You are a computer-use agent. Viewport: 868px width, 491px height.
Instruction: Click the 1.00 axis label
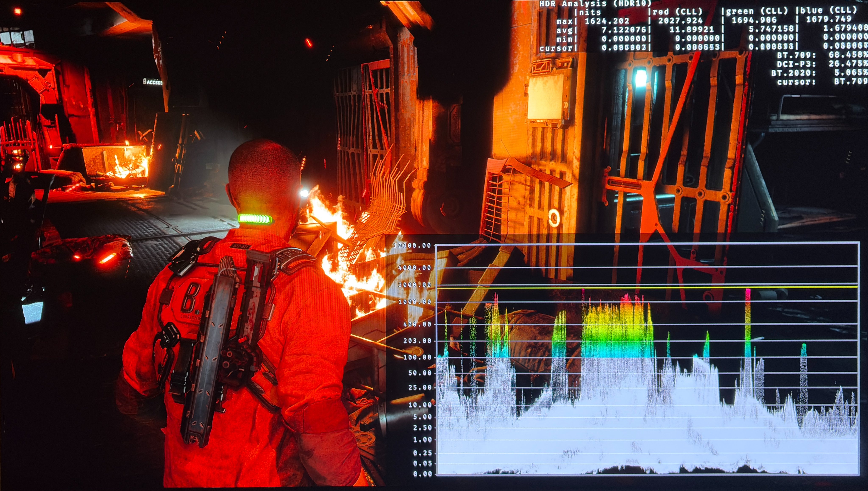click(422, 440)
